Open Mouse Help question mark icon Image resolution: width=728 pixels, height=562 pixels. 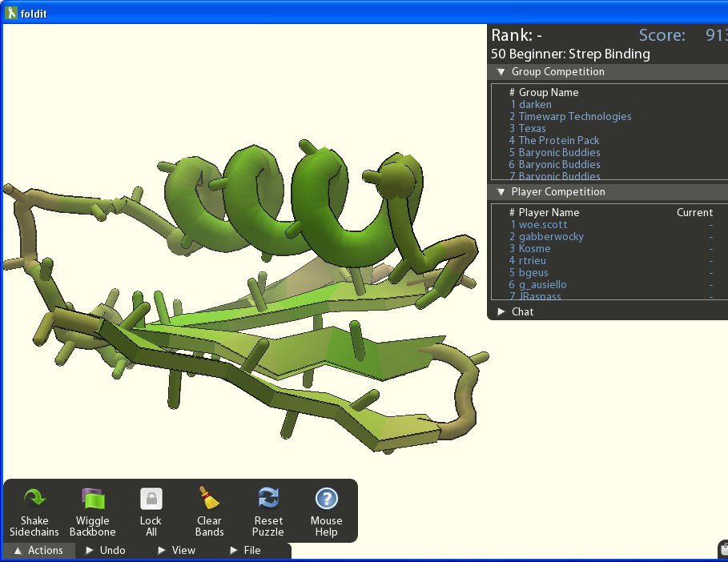click(326, 500)
